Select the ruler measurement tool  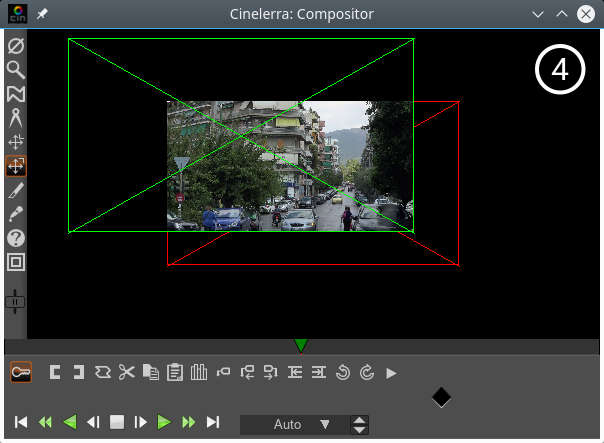[16, 118]
